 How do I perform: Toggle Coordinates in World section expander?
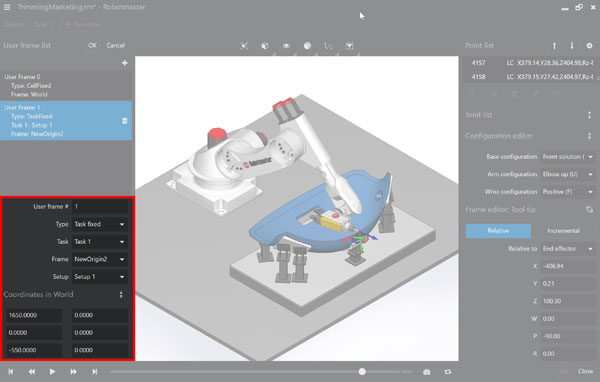(121, 294)
